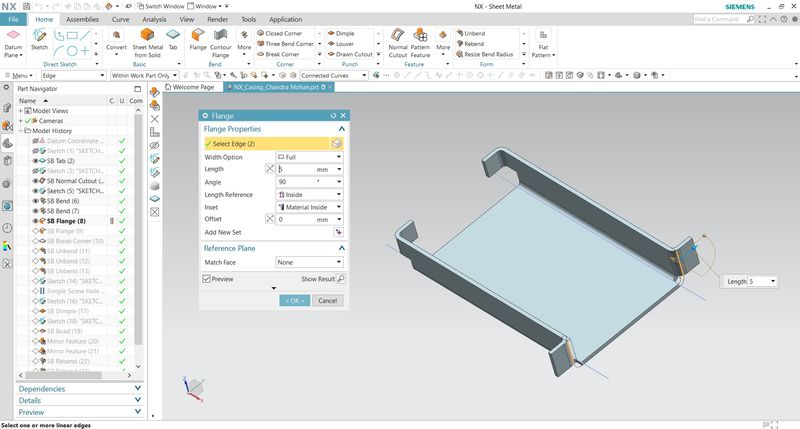Open the Analysis ribbon tab
Viewport: 800px width, 429px height.
point(154,19)
